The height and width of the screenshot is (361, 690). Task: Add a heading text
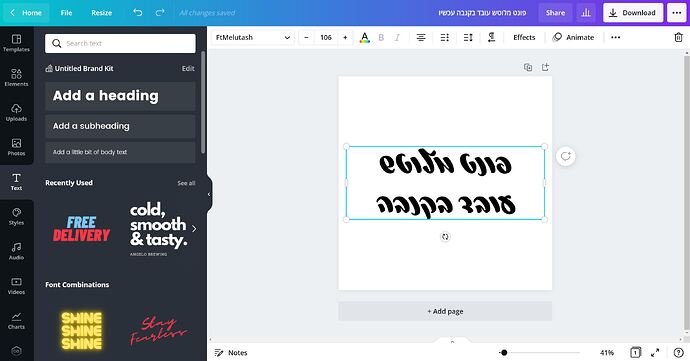120,96
